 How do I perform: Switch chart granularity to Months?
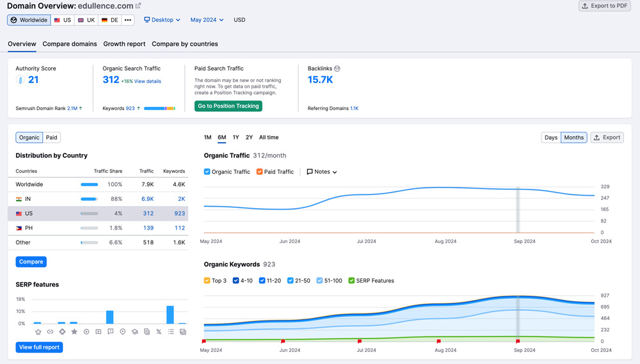point(574,138)
